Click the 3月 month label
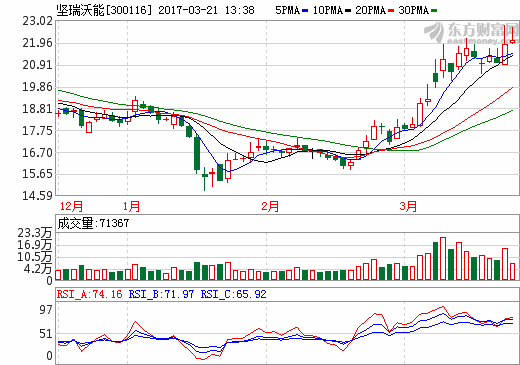Screen dimensions: 520x365 click(408, 206)
